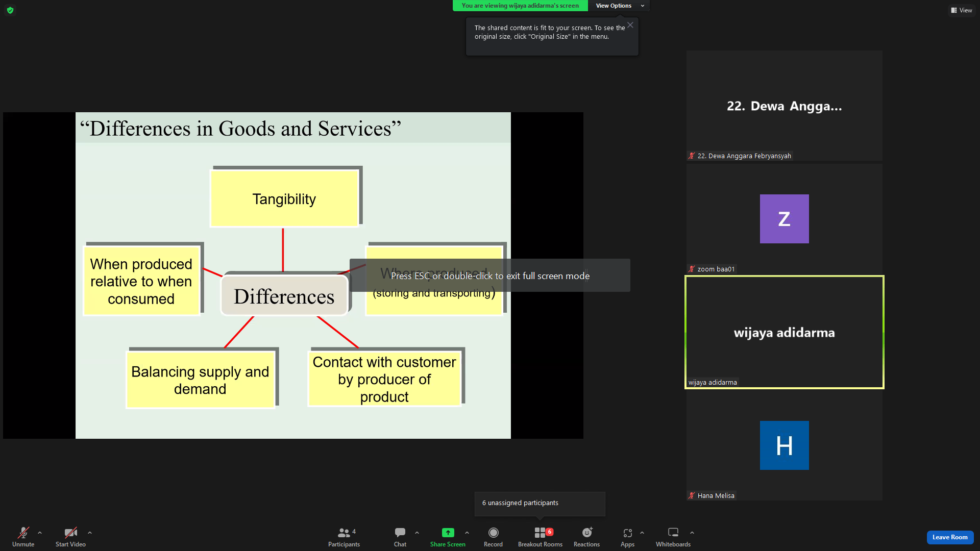This screenshot has height=551, width=980.
Task: Click 'When produced relative to when consumed' box
Action: pos(141,281)
